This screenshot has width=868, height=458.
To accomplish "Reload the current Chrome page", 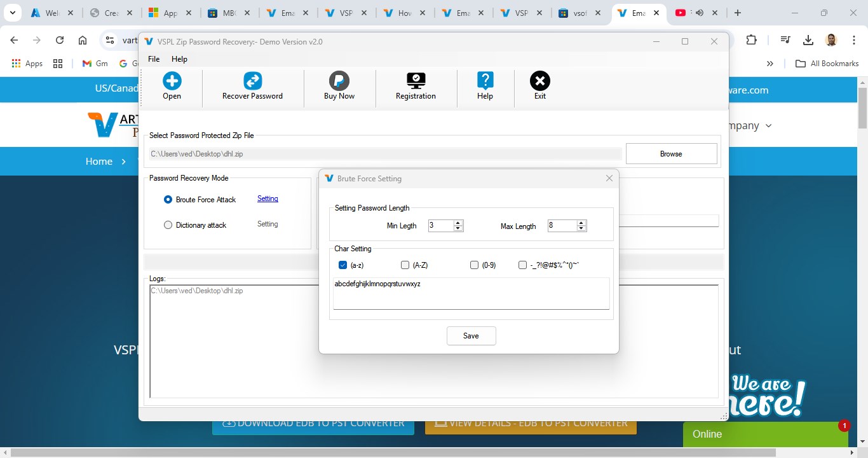I will pyautogui.click(x=60, y=40).
